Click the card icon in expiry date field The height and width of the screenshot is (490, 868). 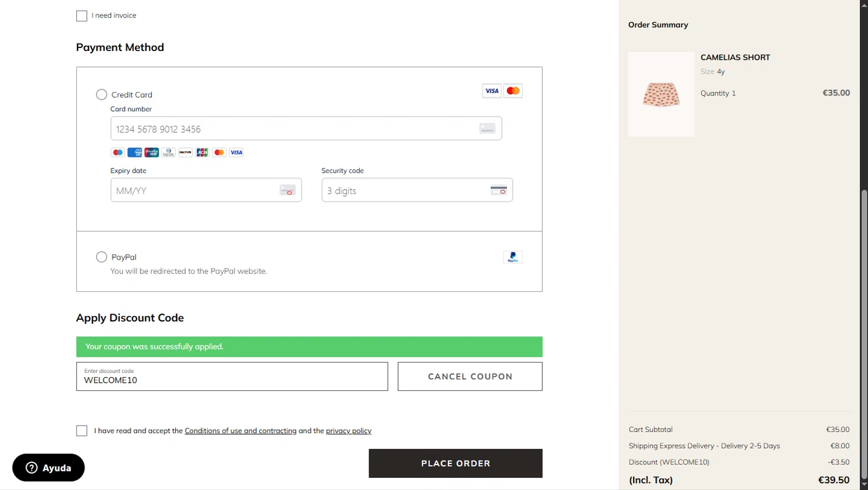point(288,190)
